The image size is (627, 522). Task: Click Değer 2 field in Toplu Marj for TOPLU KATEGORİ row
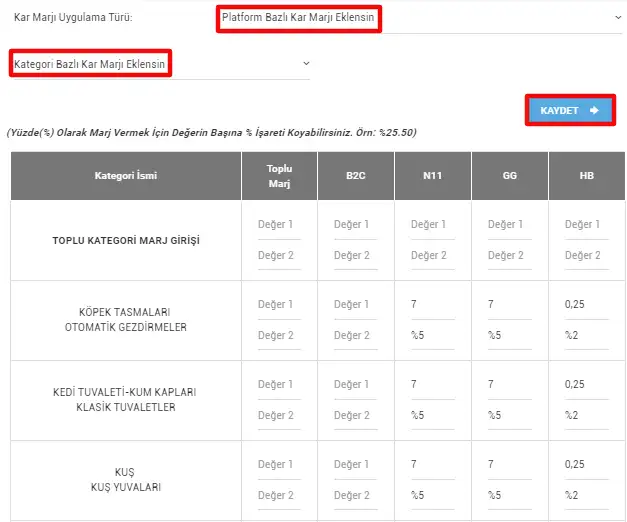[279, 256]
